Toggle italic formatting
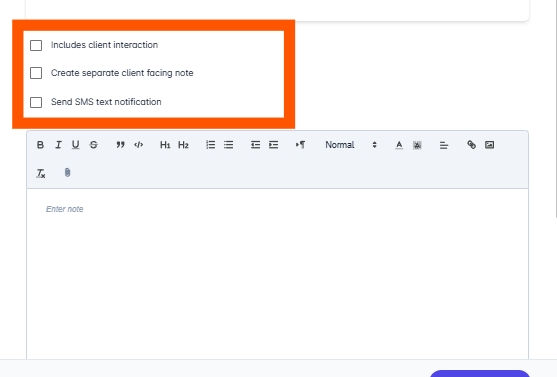Image resolution: width=557 pixels, height=377 pixels. (x=58, y=145)
